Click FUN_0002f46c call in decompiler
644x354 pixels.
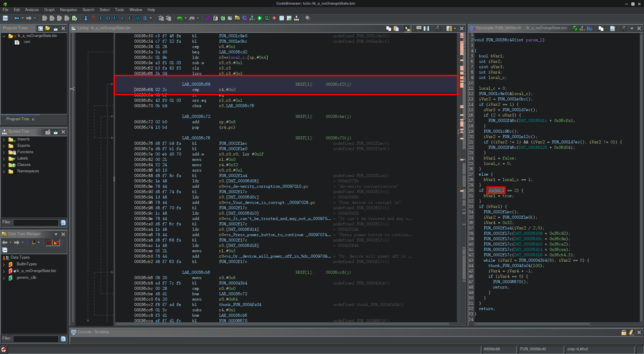[502, 121]
